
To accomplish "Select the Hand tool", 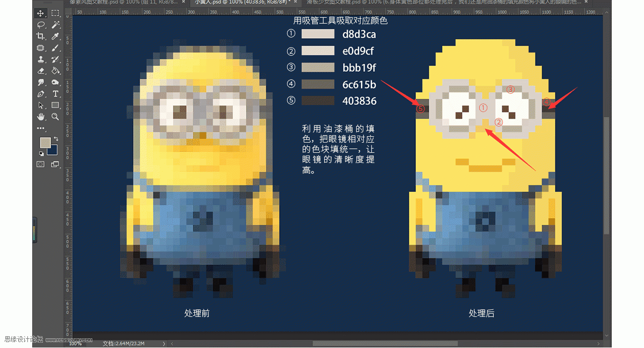I will tap(41, 116).
